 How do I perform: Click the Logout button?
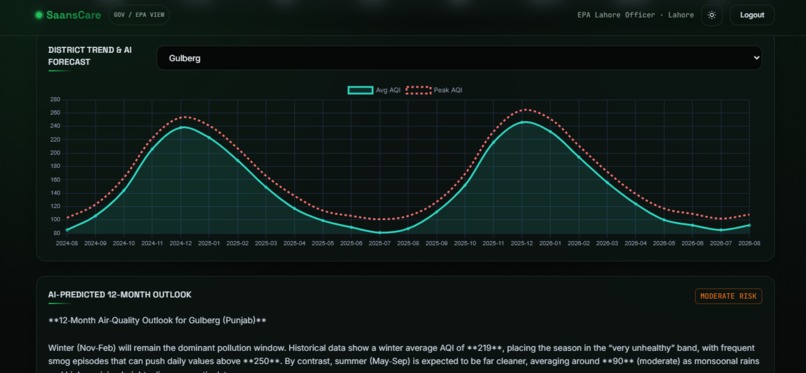(752, 15)
